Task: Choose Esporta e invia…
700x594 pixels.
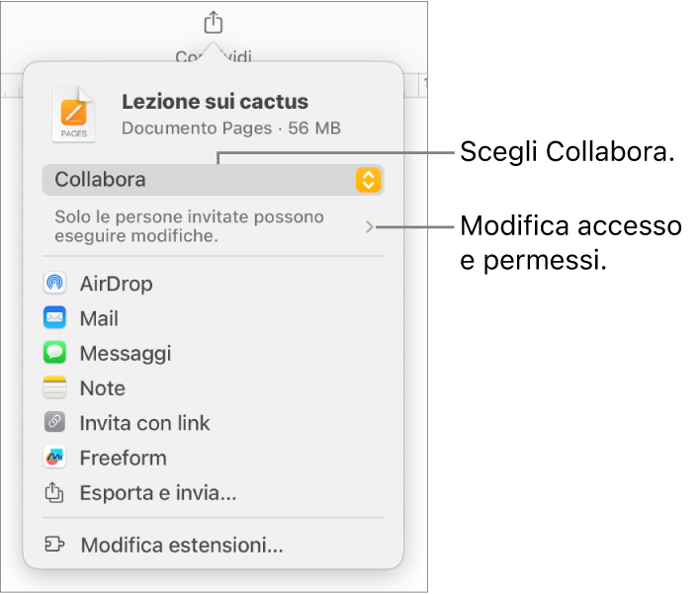Action: tap(158, 492)
